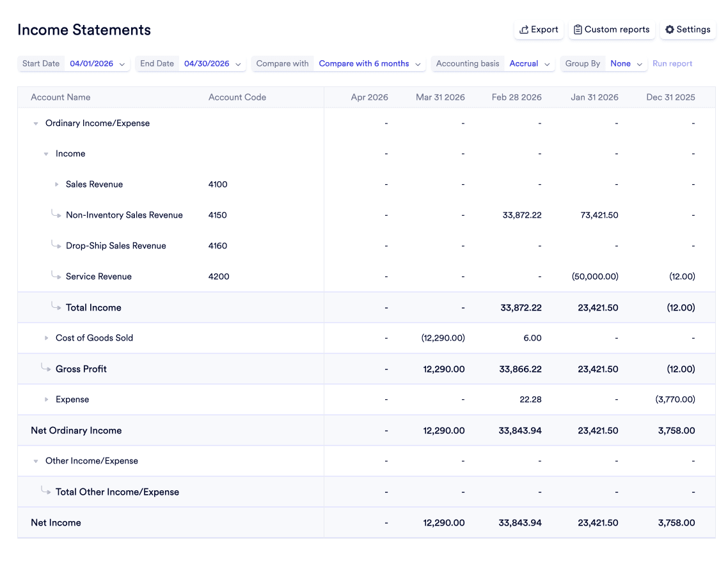Click the Custom reports clipboard icon

click(x=578, y=29)
